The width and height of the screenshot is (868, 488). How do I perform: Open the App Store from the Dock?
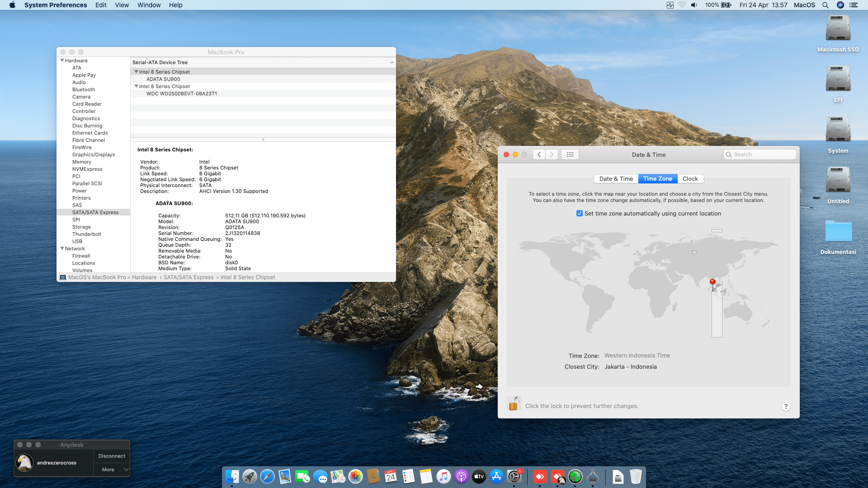click(x=496, y=477)
